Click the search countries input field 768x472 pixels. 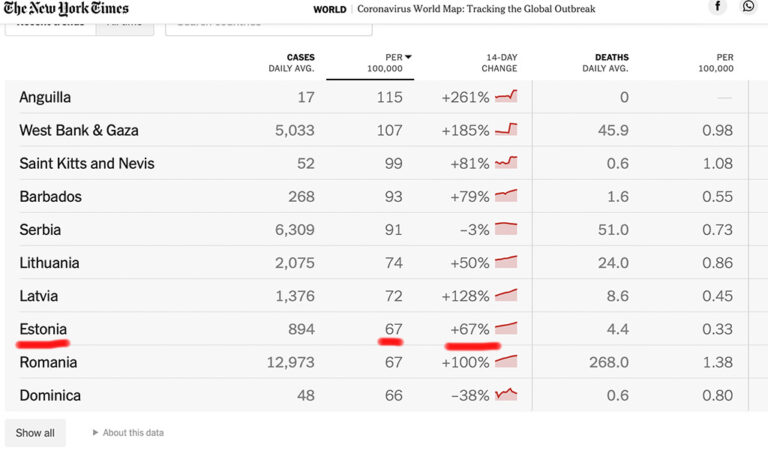260,21
